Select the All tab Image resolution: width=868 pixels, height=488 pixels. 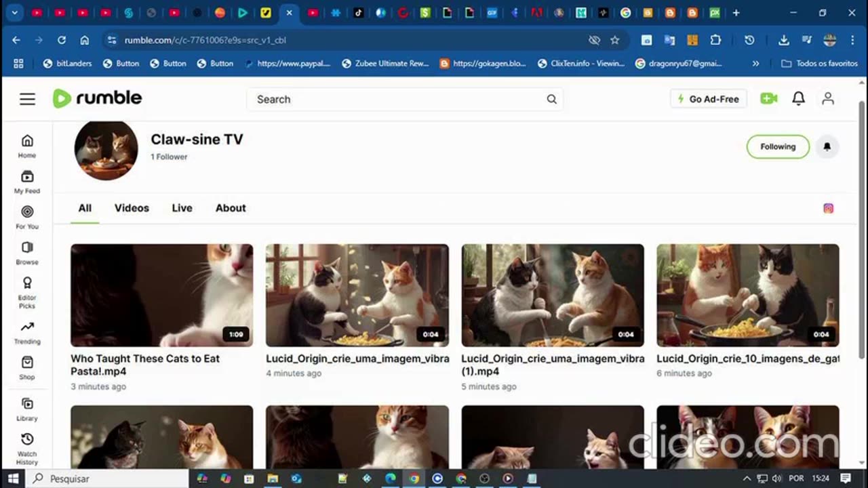tap(85, 208)
